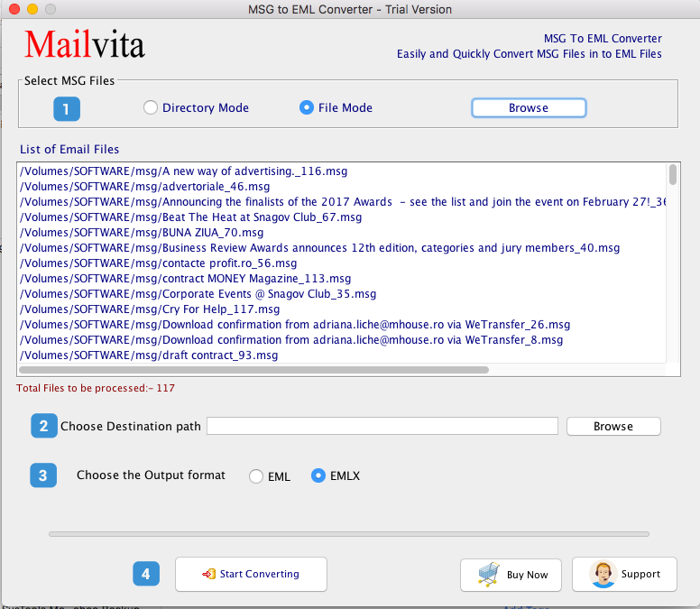
Task: Close the window with red button
Action: pyautogui.click(x=14, y=9)
